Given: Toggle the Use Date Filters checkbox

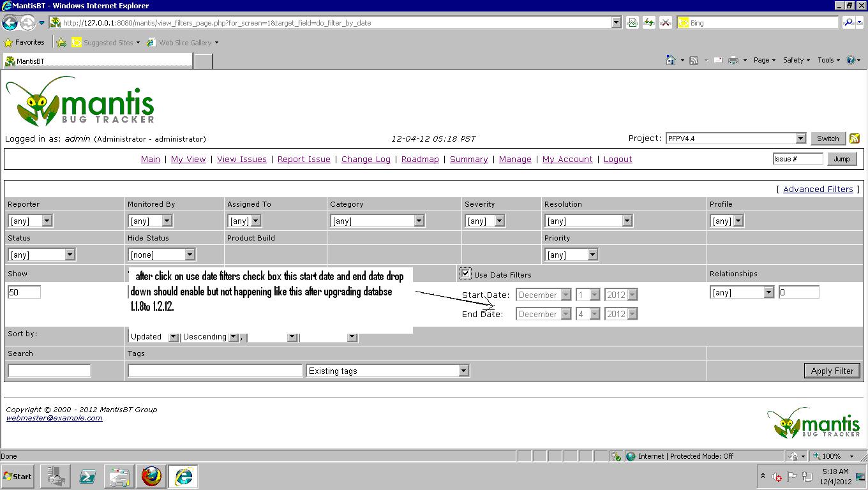Looking at the screenshot, I should pyautogui.click(x=466, y=274).
